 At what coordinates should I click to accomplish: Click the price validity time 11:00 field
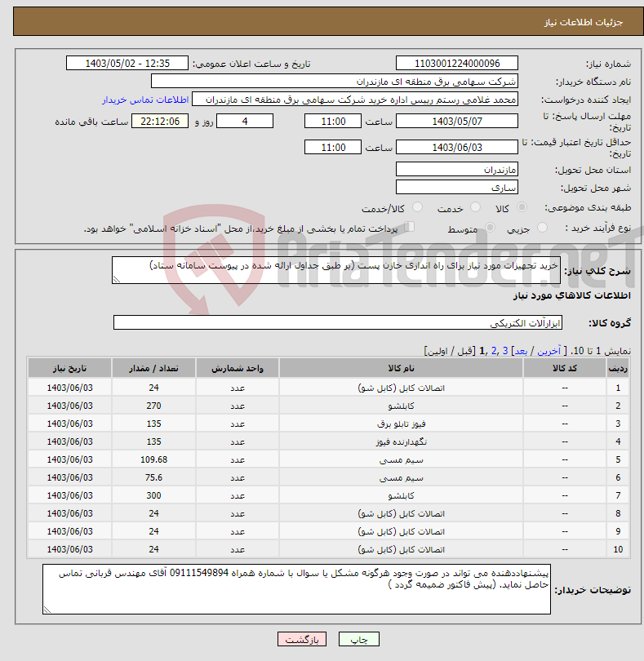pos(333,147)
